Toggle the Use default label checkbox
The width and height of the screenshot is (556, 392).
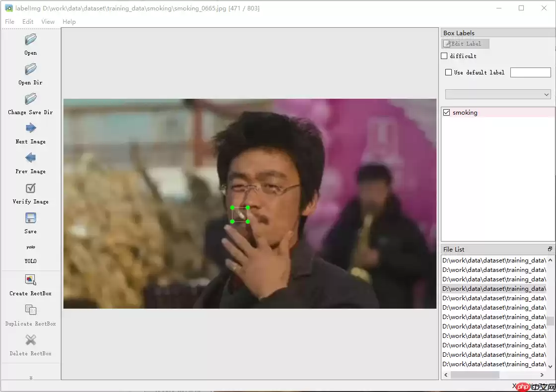tap(449, 72)
